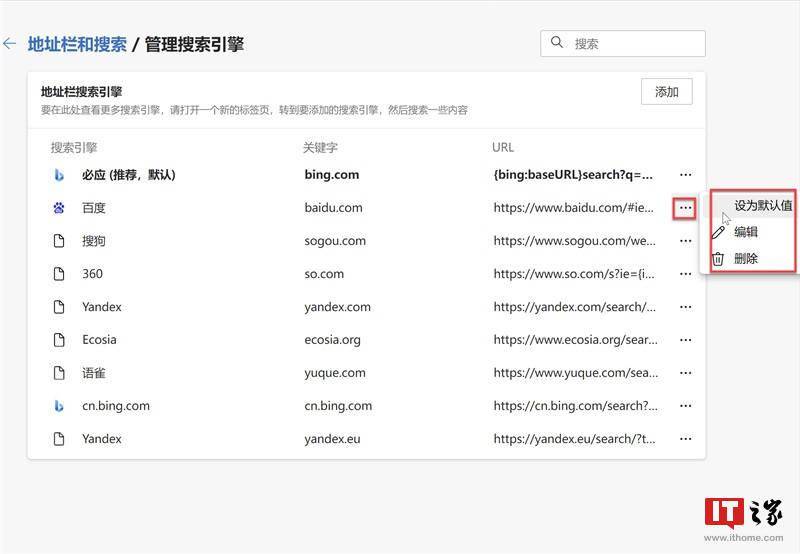Click the 关键字 column header
This screenshot has width=800, height=554.
320,148
